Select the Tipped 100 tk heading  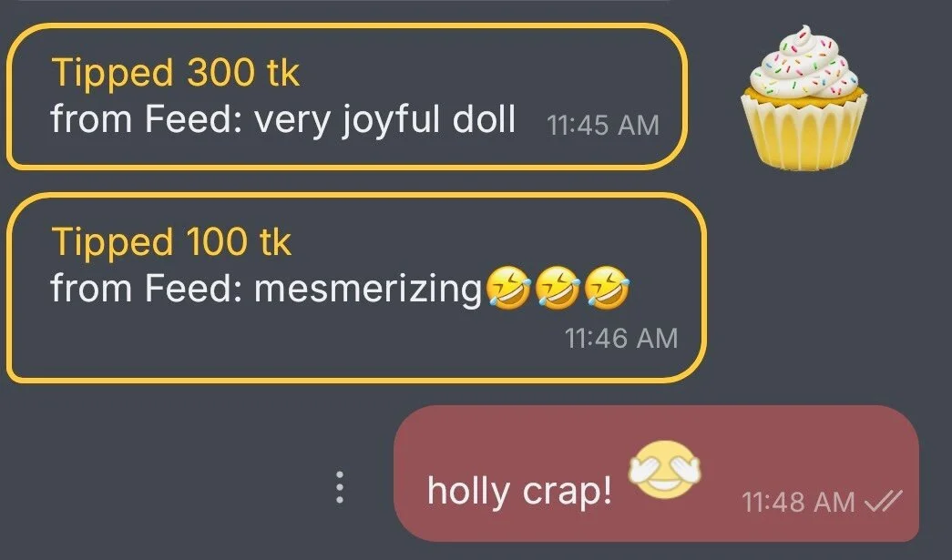click(171, 241)
